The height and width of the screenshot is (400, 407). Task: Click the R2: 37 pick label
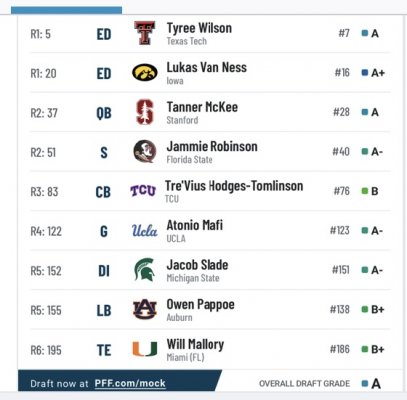(x=44, y=113)
